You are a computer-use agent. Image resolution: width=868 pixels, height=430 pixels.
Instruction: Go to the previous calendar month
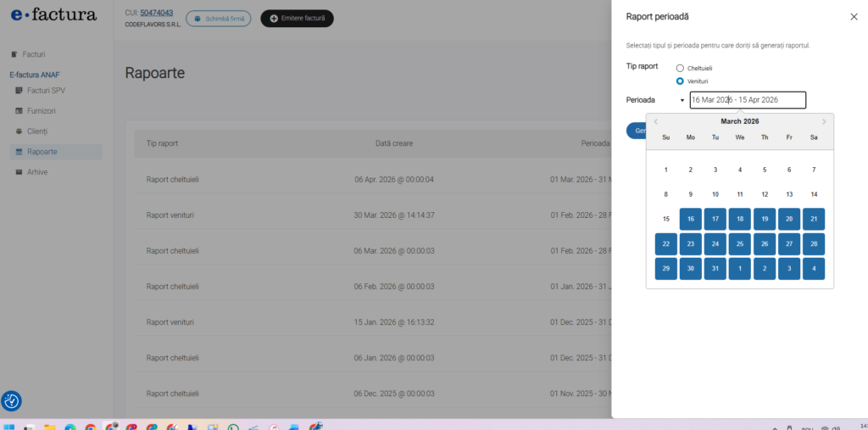[655, 121]
